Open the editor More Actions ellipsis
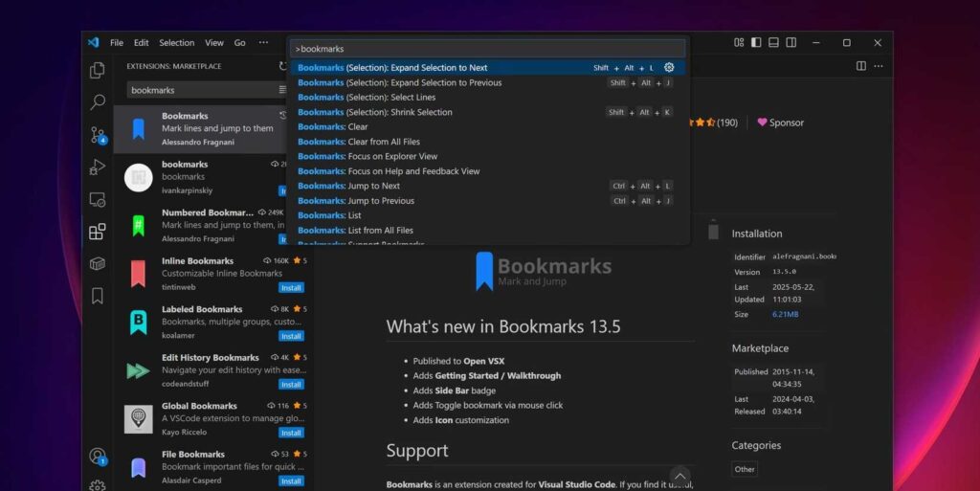The width and height of the screenshot is (980, 491). coord(879,66)
